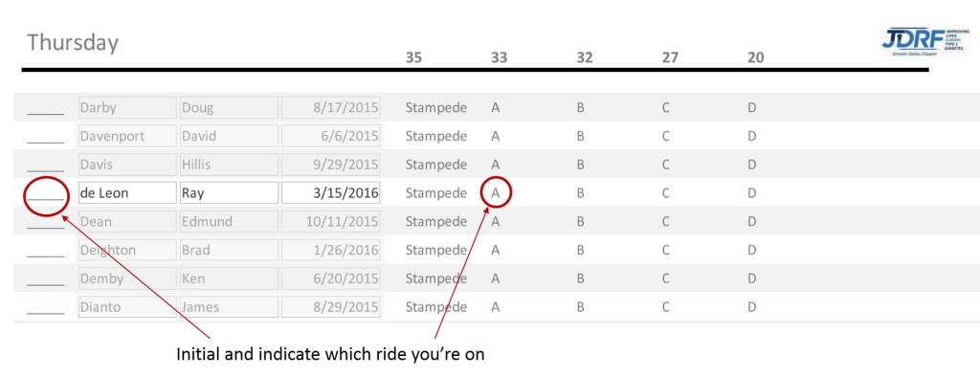The height and width of the screenshot is (377, 980).
Task: Click the 20 column header
Action: point(756,57)
